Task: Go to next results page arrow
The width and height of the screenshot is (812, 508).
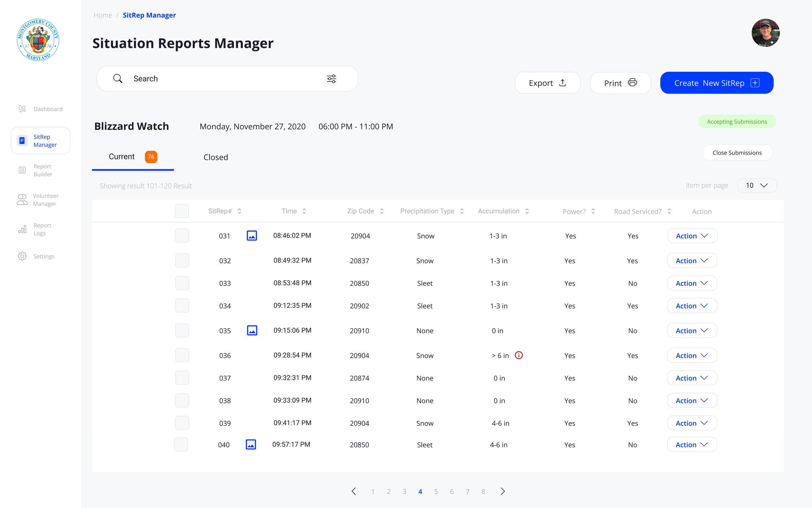Action: (x=502, y=491)
